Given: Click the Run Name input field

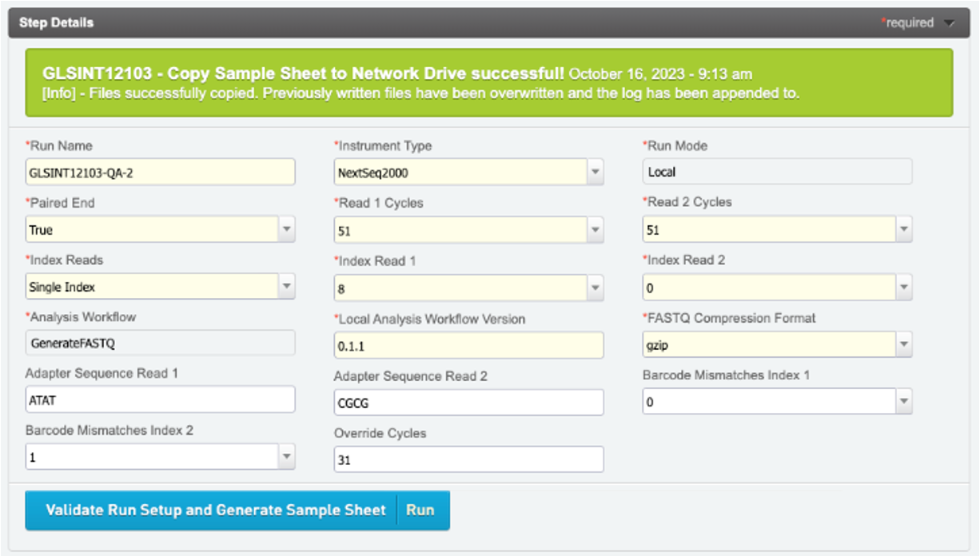Looking at the screenshot, I should click(160, 173).
